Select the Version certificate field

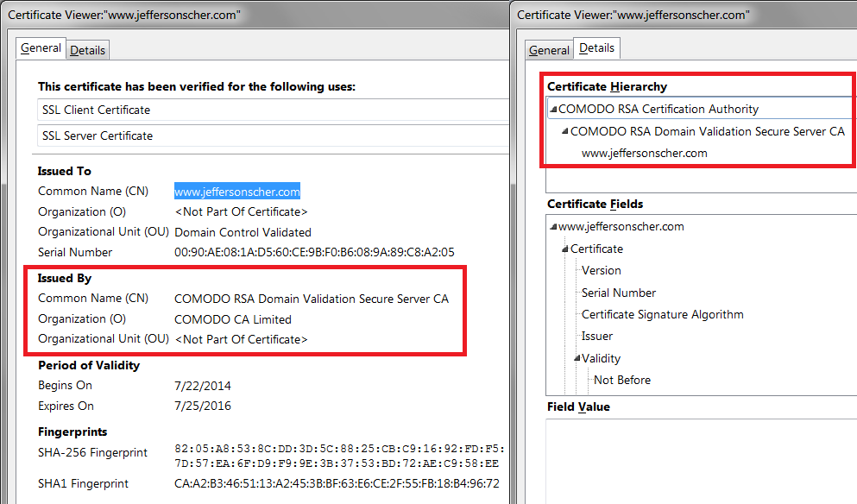(x=602, y=270)
